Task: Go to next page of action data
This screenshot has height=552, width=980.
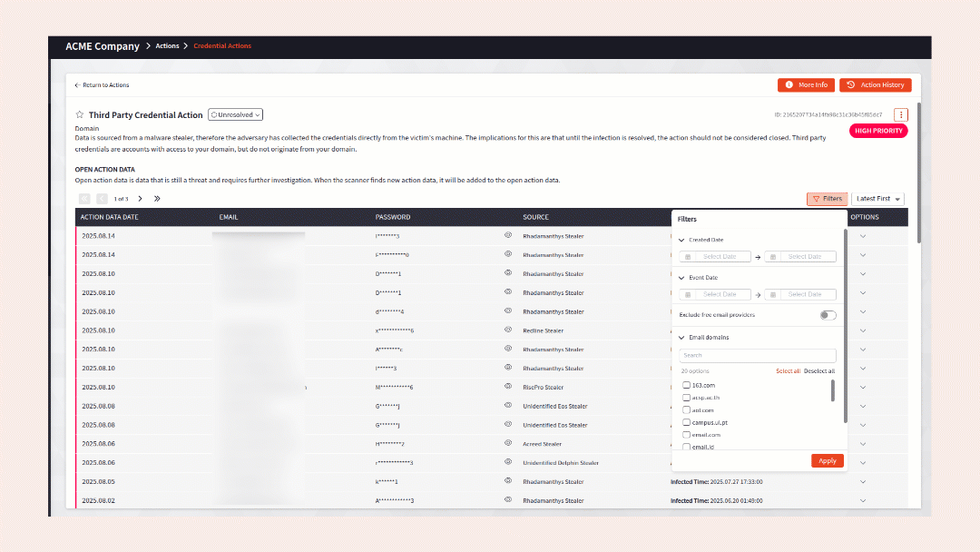Action: (x=140, y=199)
